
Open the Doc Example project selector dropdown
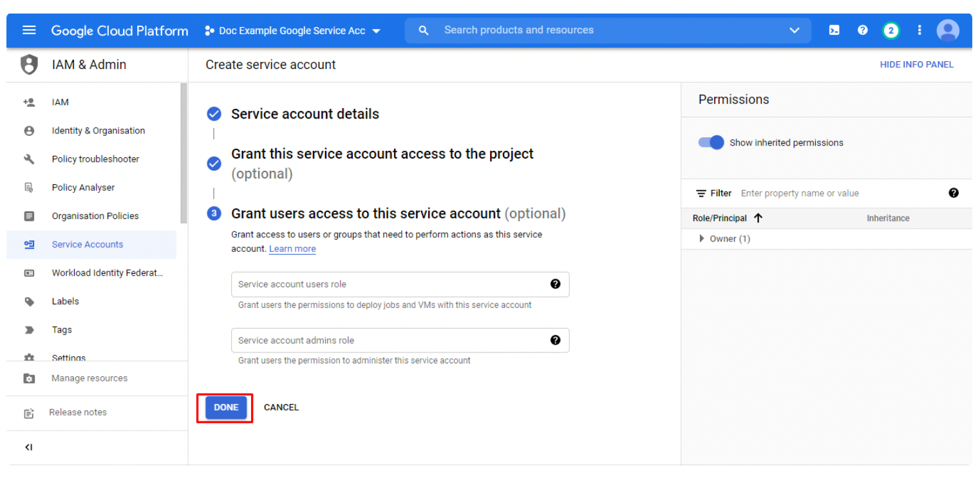[292, 31]
